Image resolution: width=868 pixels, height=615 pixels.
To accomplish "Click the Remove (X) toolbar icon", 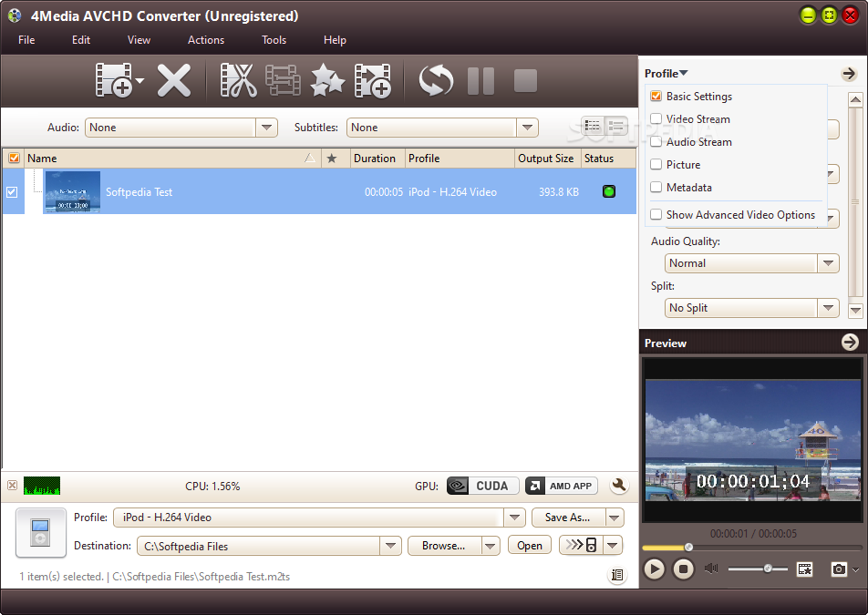I will (174, 81).
